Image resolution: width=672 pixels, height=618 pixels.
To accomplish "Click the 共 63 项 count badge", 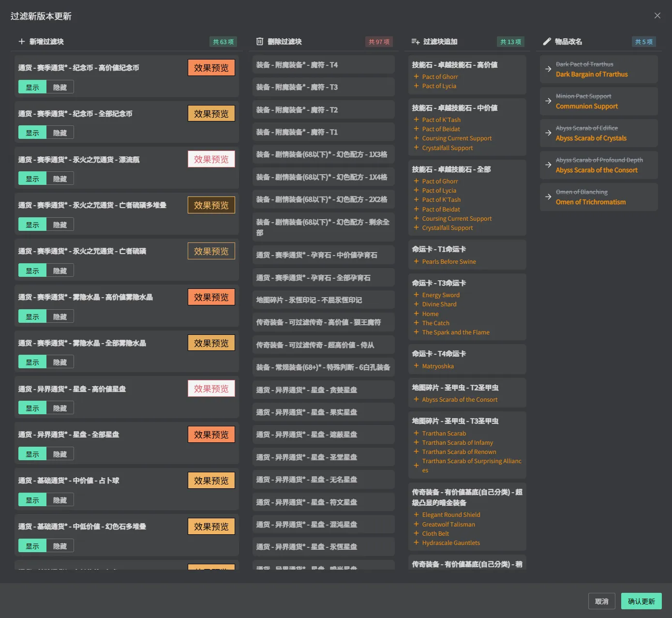I will 224,42.
